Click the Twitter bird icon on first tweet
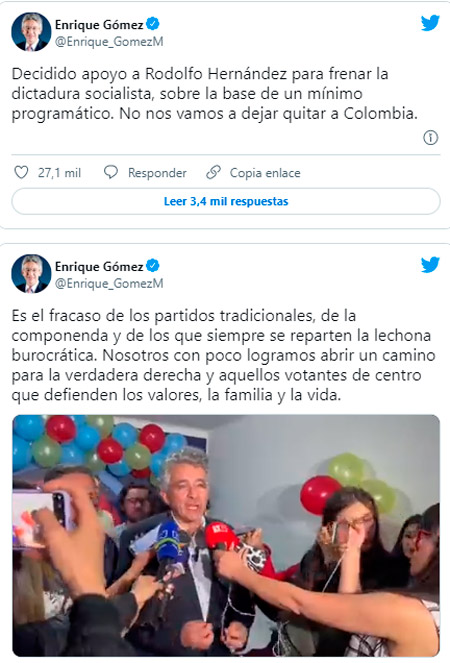450x663 pixels. (x=430, y=23)
